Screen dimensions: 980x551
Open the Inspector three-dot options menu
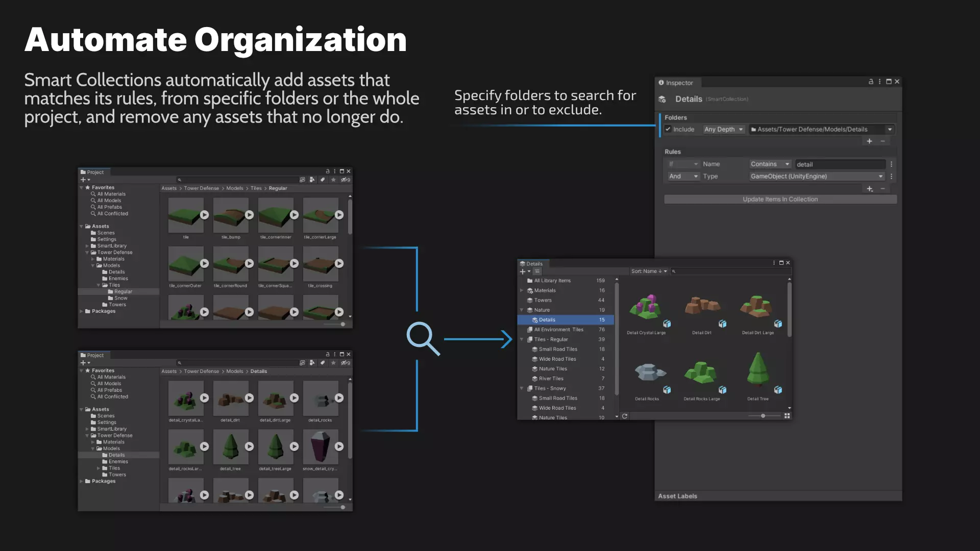point(879,82)
